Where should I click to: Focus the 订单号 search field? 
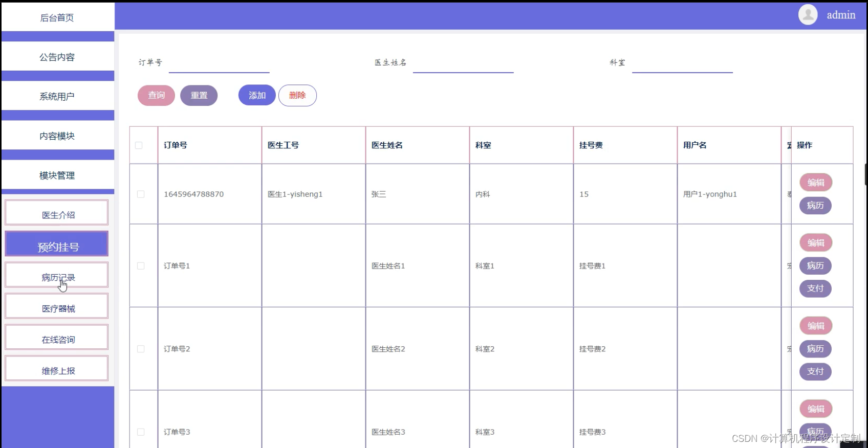click(219, 63)
